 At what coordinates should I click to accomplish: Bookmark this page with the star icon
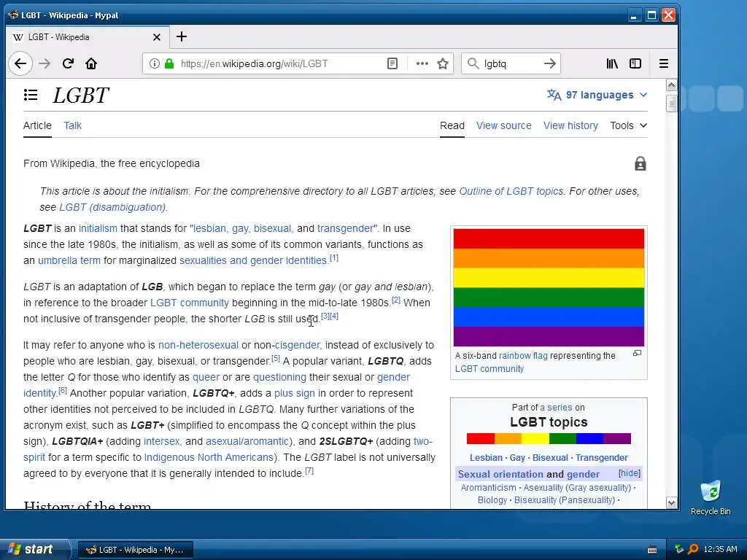pos(443,63)
